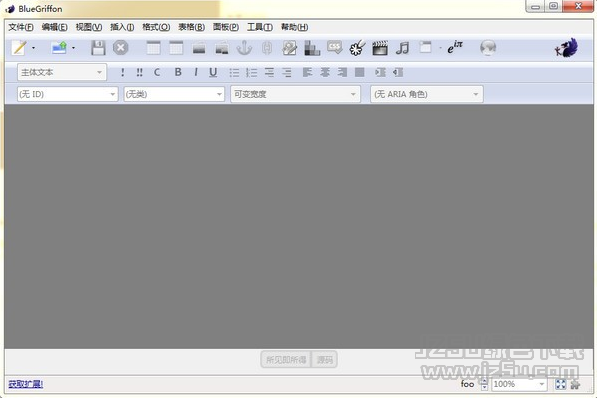Toggle code formatting C button
This screenshot has width=597, height=398.
click(x=157, y=72)
